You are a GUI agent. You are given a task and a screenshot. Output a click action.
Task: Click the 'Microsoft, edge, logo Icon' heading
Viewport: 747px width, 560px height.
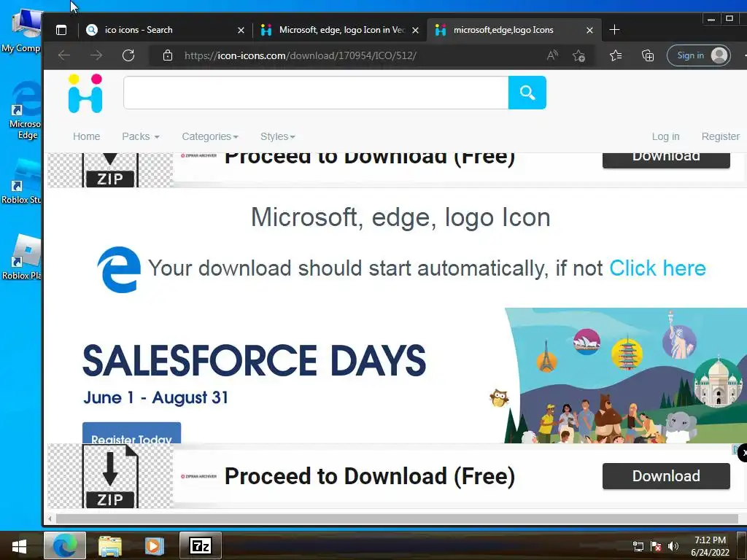point(400,217)
